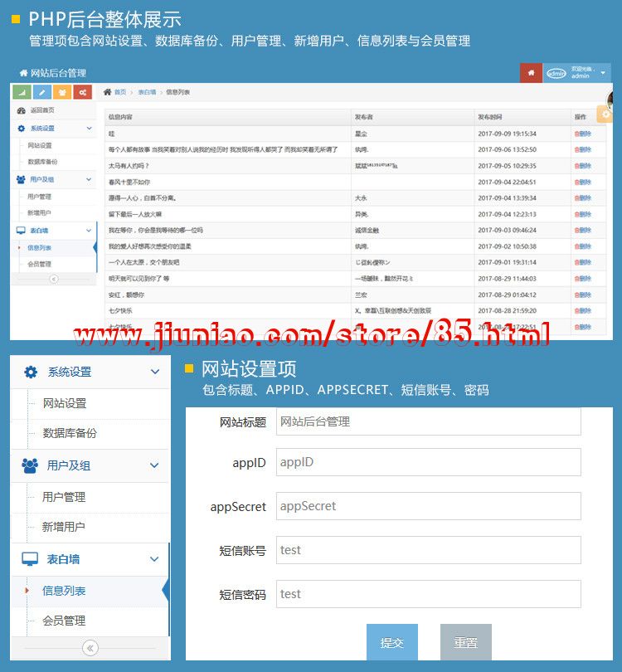Image resolution: width=622 pixels, height=672 pixels.
Task: Delete the entry dated 2017-09-04 13:39:34
Action: click(582, 198)
